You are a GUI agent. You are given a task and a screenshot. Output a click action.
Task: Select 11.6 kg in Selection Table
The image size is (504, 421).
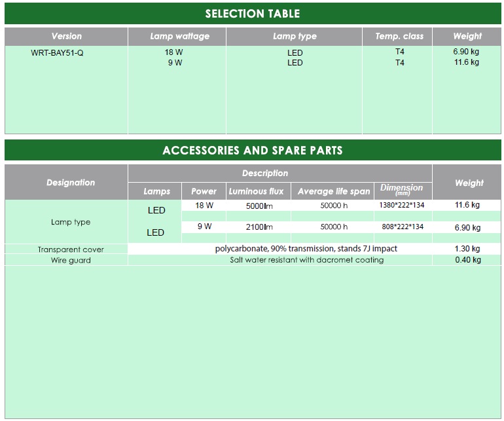467,62
